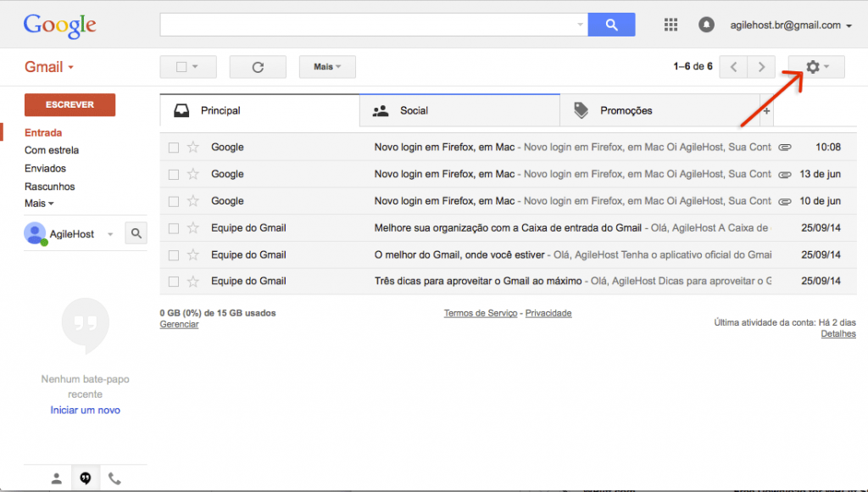Star the 10 de jun Google email
The image size is (868, 492).
pyautogui.click(x=193, y=200)
